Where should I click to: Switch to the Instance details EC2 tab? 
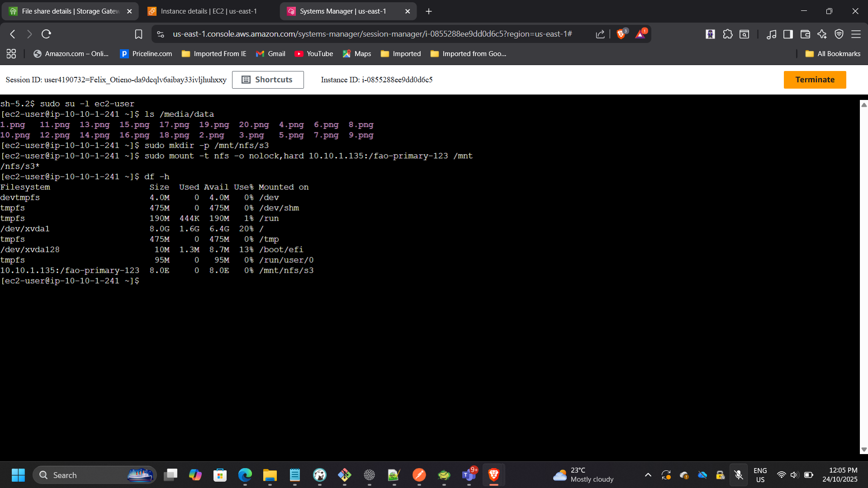209,11
